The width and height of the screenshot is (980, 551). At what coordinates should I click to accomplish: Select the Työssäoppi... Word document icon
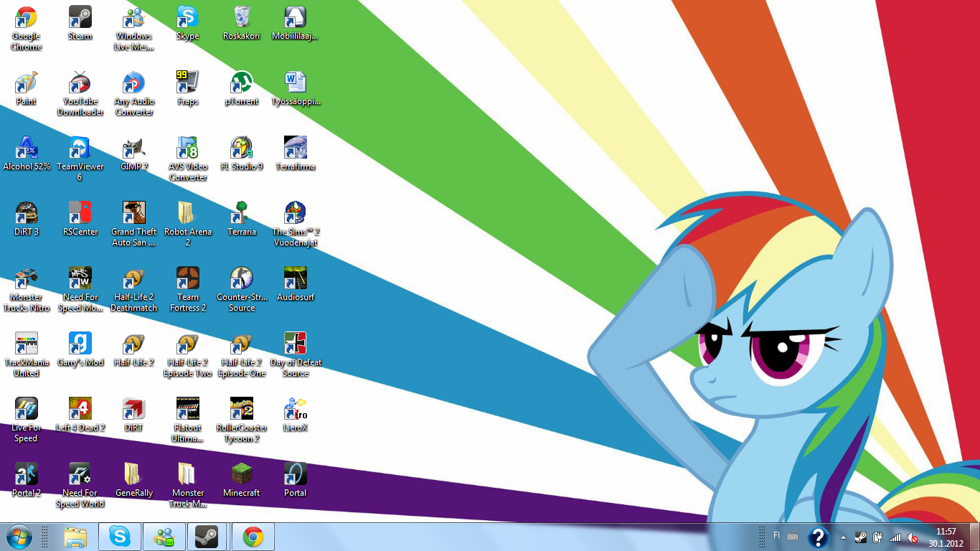296,89
